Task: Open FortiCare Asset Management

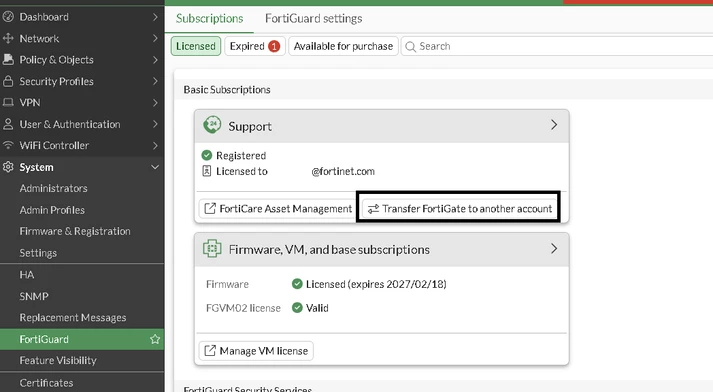Action: tap(278, 209)
